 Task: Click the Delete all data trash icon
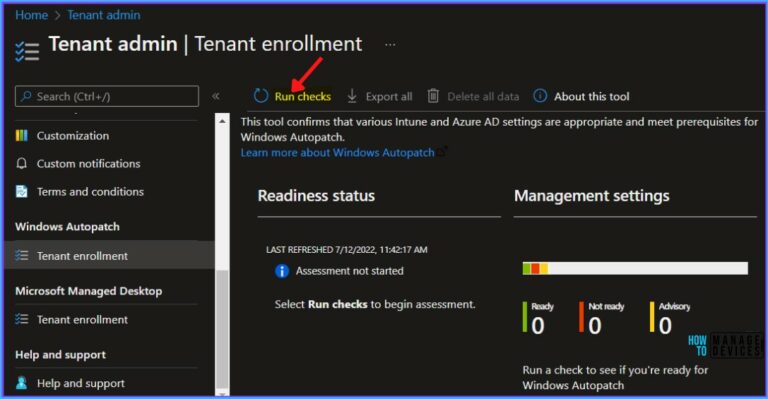point(433,96)
